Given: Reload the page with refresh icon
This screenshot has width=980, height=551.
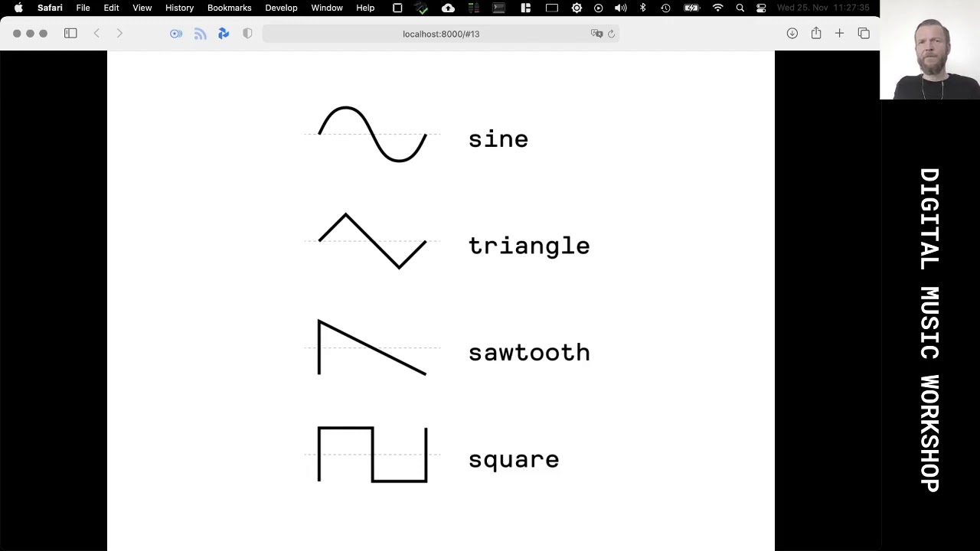Looking at the screenshot, I should point(611,34).
